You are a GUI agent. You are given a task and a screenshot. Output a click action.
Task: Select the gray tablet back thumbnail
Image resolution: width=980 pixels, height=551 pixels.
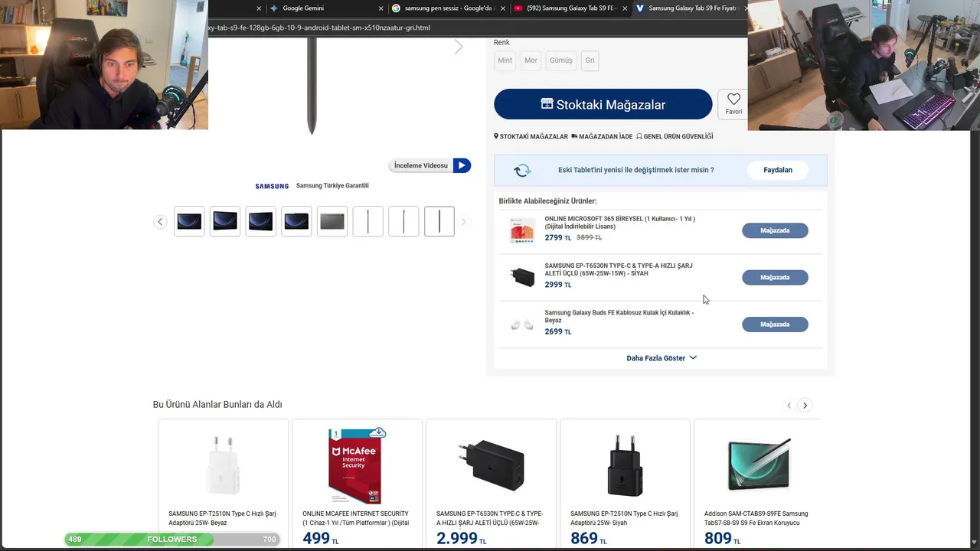click(x=332, y=221)
